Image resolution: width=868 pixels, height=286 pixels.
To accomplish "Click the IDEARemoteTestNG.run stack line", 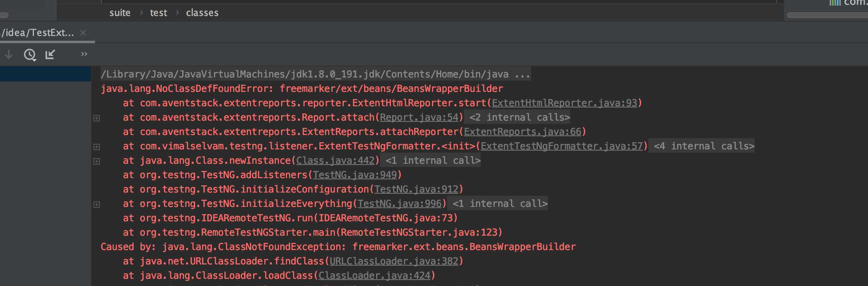I will (290, 218).
